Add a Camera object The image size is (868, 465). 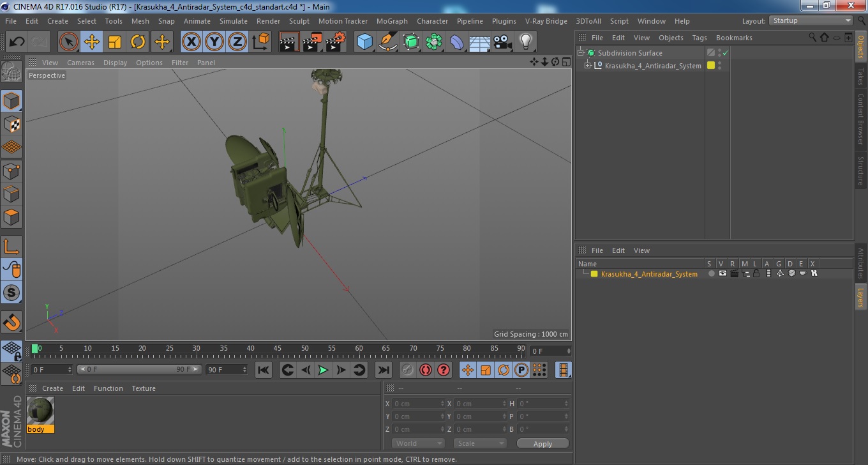[x=503, y=42]
